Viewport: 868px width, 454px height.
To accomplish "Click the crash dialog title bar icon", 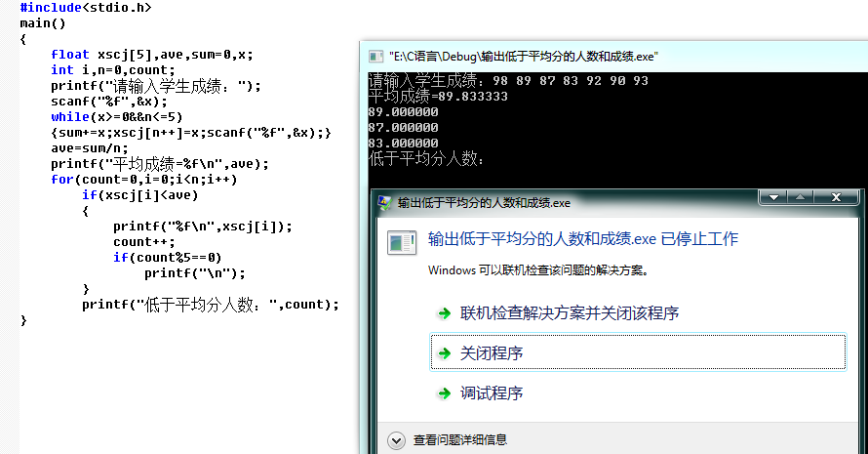I will click(x=384, y=202).
